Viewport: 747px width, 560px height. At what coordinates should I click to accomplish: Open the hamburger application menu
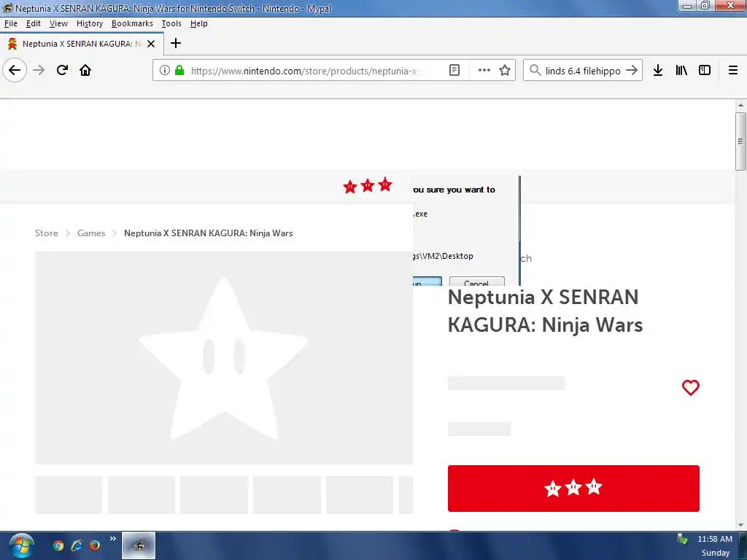[x=733, y=71]
